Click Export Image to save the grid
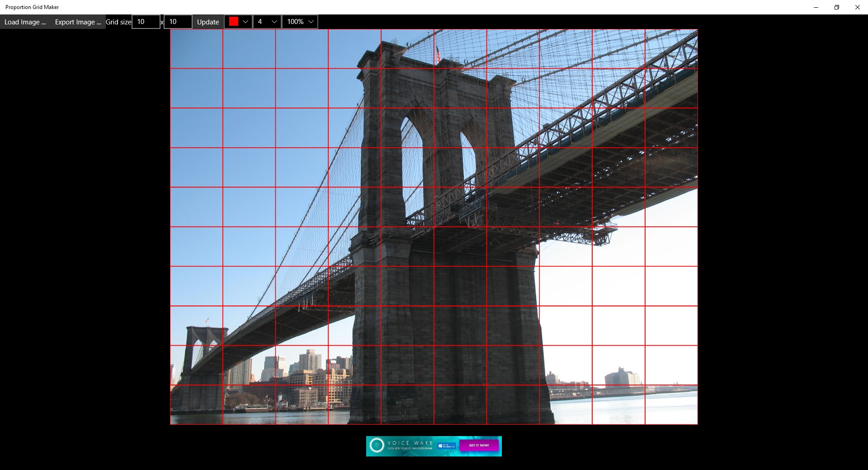Viewport: 868px width, 470px height. pos(77,21)
